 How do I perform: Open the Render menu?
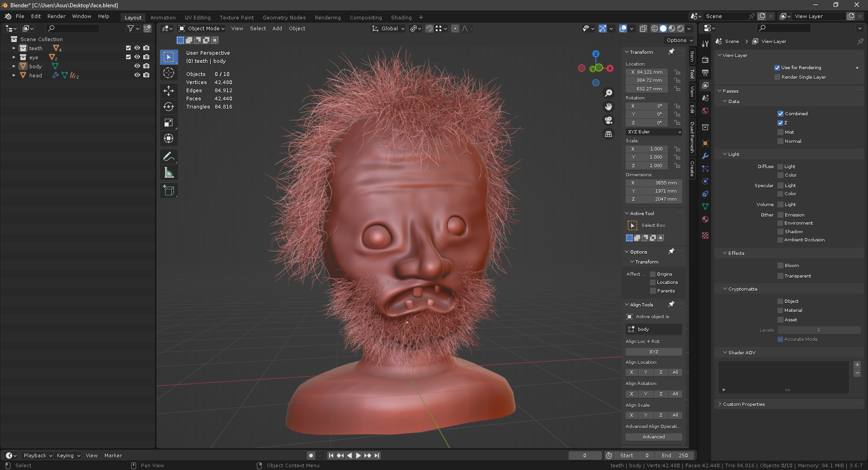tap(57, 16)
